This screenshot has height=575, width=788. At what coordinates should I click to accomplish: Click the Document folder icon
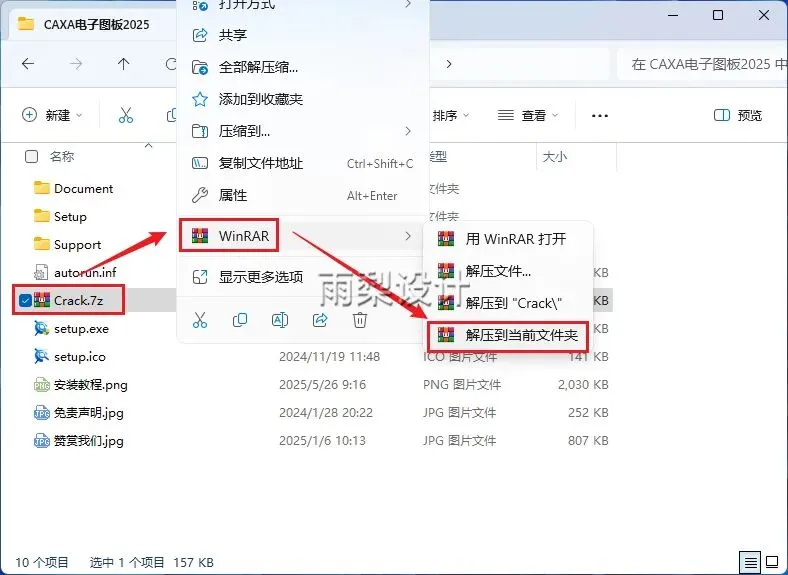pos(41,188)
